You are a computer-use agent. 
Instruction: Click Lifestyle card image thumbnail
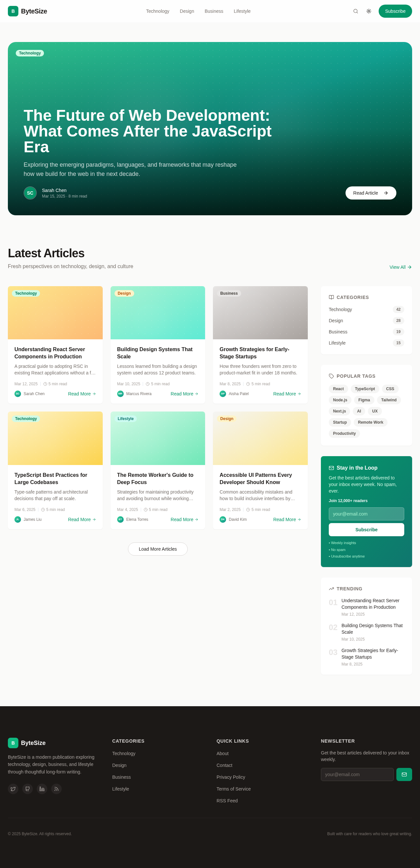(x=157, y=438)
